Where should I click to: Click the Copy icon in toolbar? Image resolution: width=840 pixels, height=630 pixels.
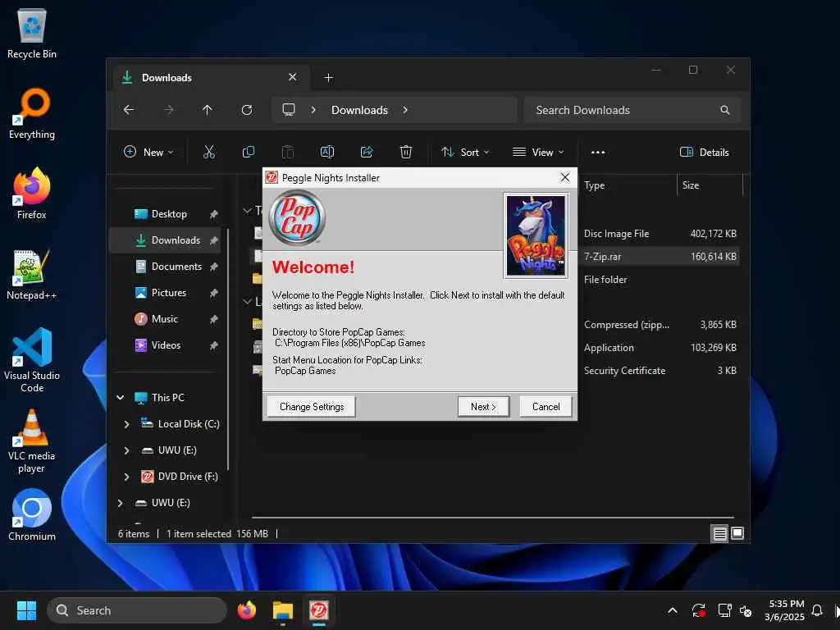point(249,152)
